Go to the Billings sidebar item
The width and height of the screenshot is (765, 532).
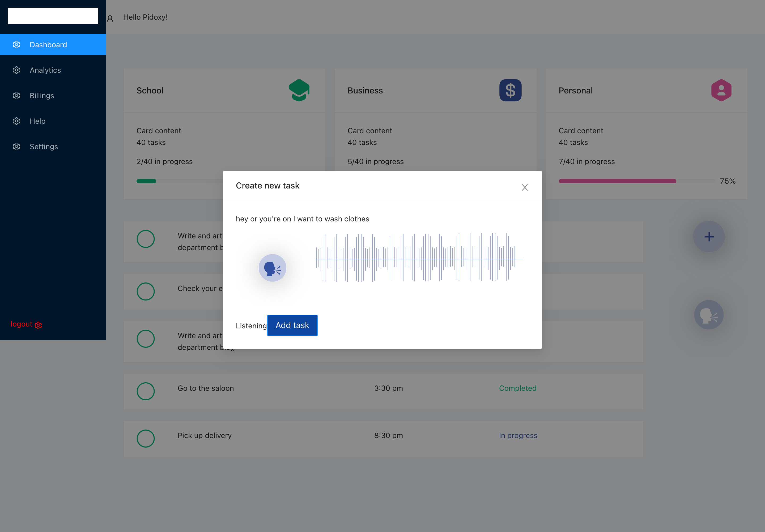click(42, 96)
